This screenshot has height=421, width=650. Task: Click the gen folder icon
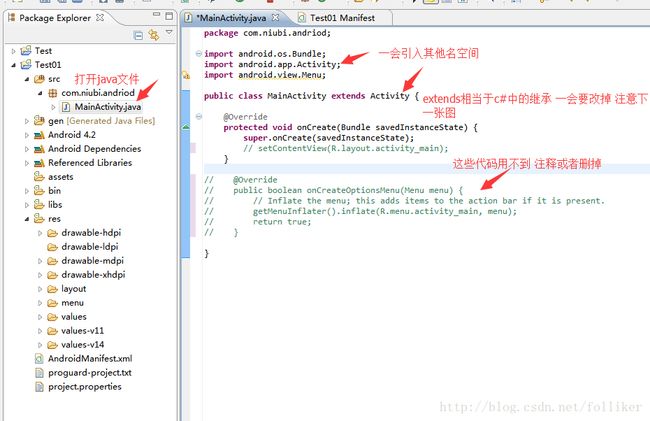click(39, 121)
